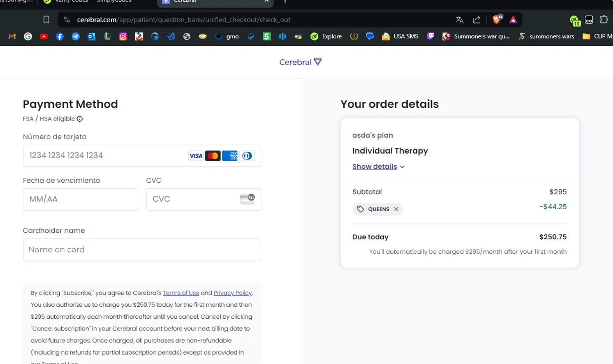Click the blue chat bubble bookmark
This screenshot has height=364, width=613.
coord(370,36)
